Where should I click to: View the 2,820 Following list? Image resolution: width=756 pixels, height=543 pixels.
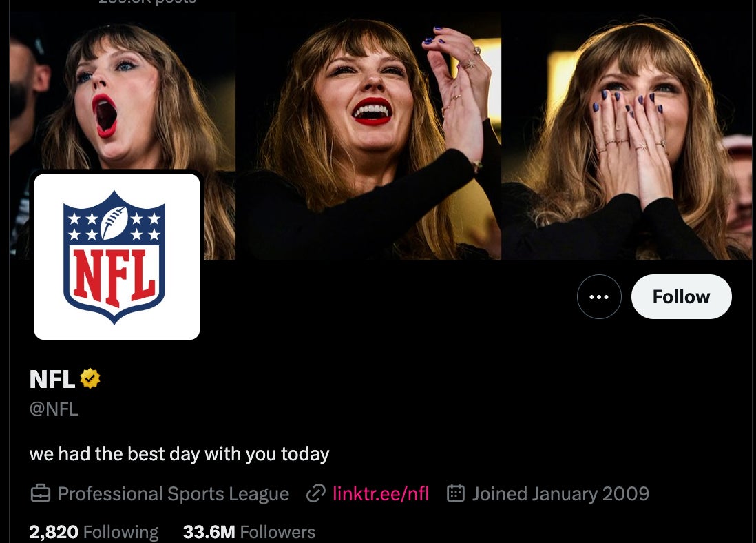[x=94, y=532]
